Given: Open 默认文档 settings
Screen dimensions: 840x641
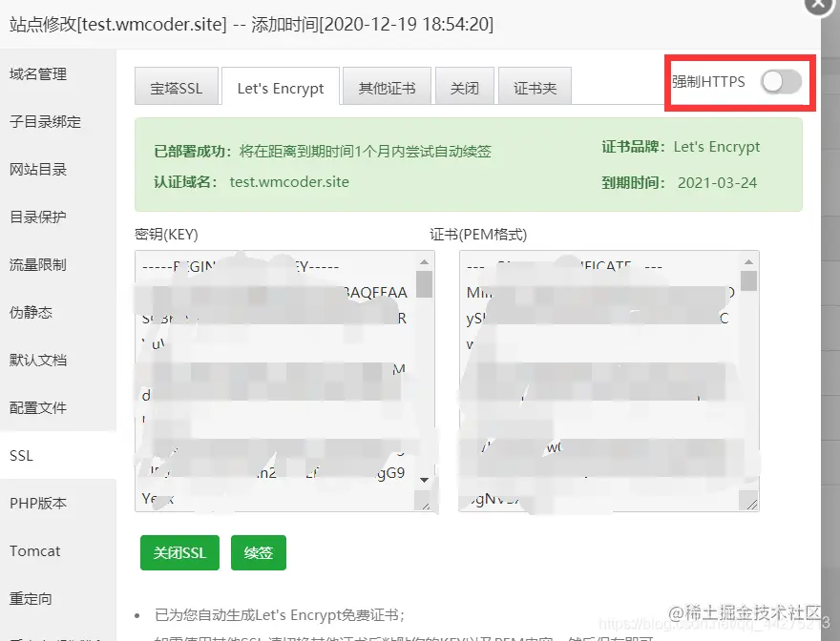Looking at the screenshot, I should 41,360.
